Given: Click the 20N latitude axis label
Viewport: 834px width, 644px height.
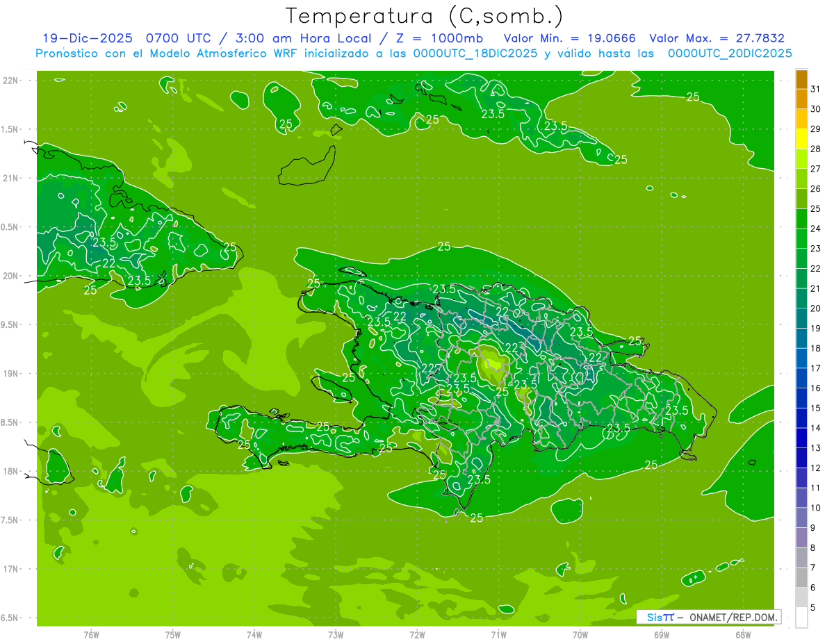Looking at the screenshot, I should [10, 276].
